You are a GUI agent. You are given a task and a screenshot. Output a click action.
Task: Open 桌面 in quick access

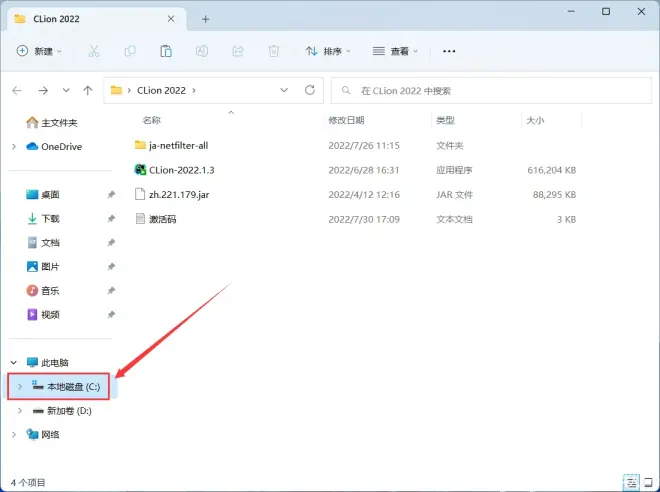[43, 194]
